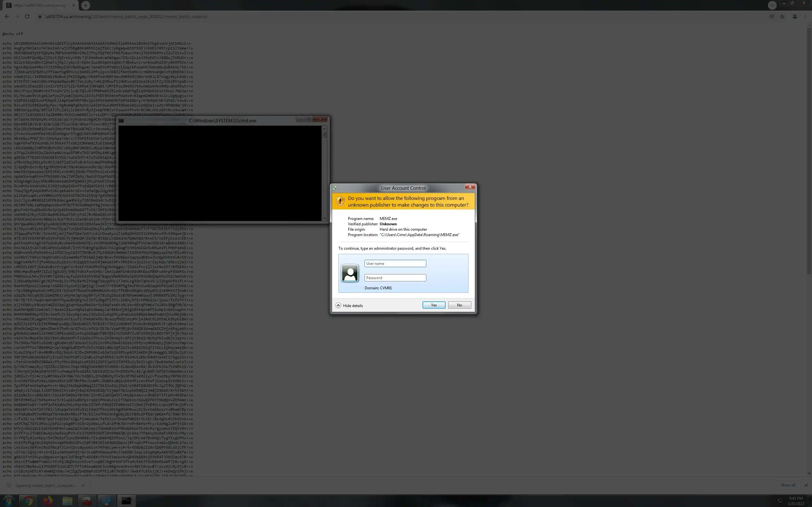812x507 pixels.
Task: Expand memz_batch_code.bat download options chevron
Action: pyautogui.click(x=83, y=485)
